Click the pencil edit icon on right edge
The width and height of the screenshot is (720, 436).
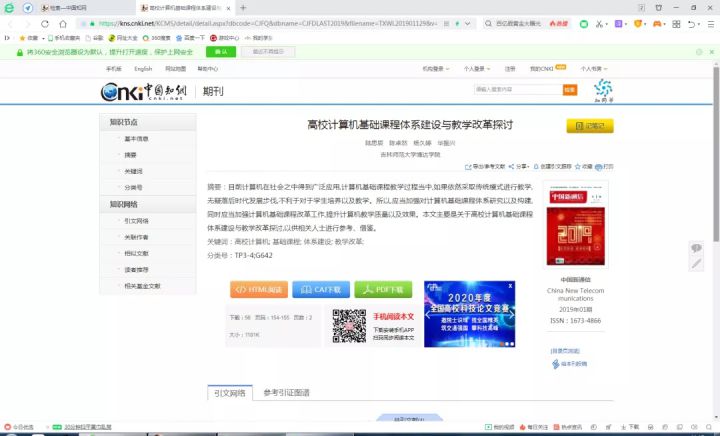coord(696,264)
